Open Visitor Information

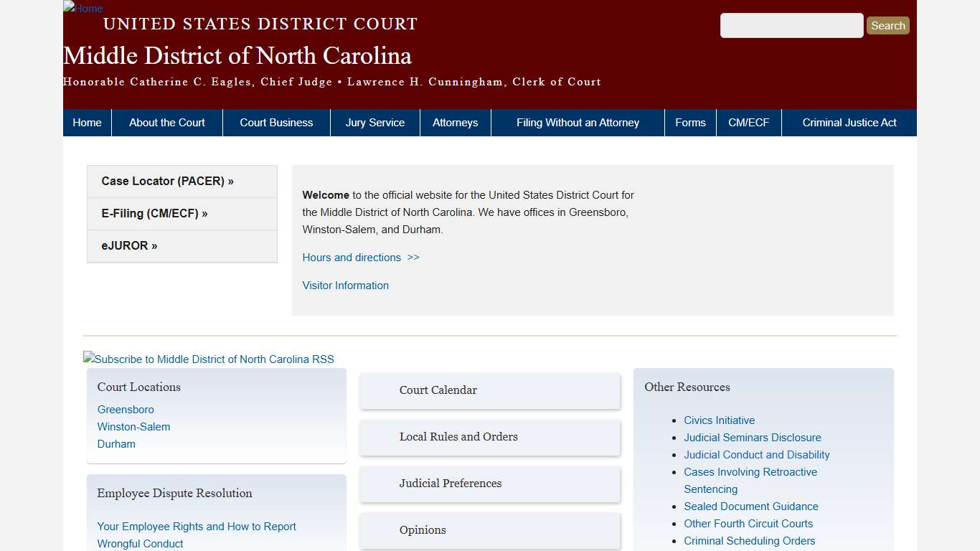(345, 285)
